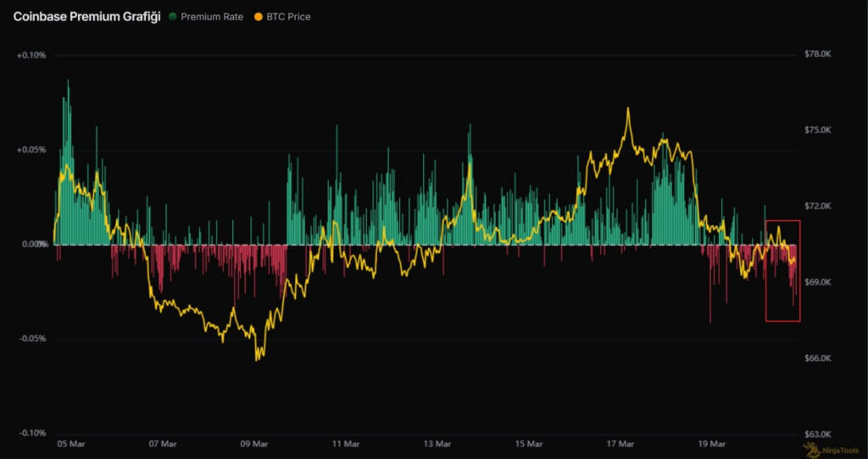Viewport: 868px width, 459px height.
Task: Select the 19 Mar date label
Action: (x=711, y=444)
